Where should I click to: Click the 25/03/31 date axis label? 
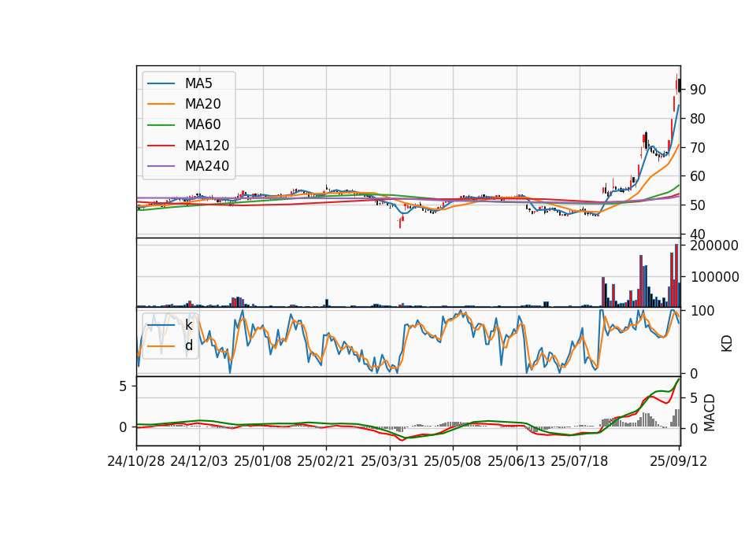389,461
